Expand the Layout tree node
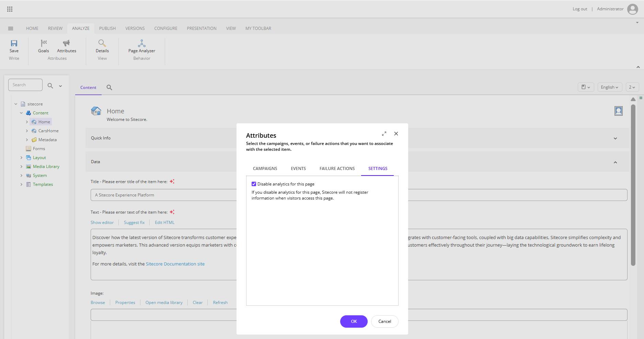The width and height of the screenshot is (644, 339). point(21,158)
